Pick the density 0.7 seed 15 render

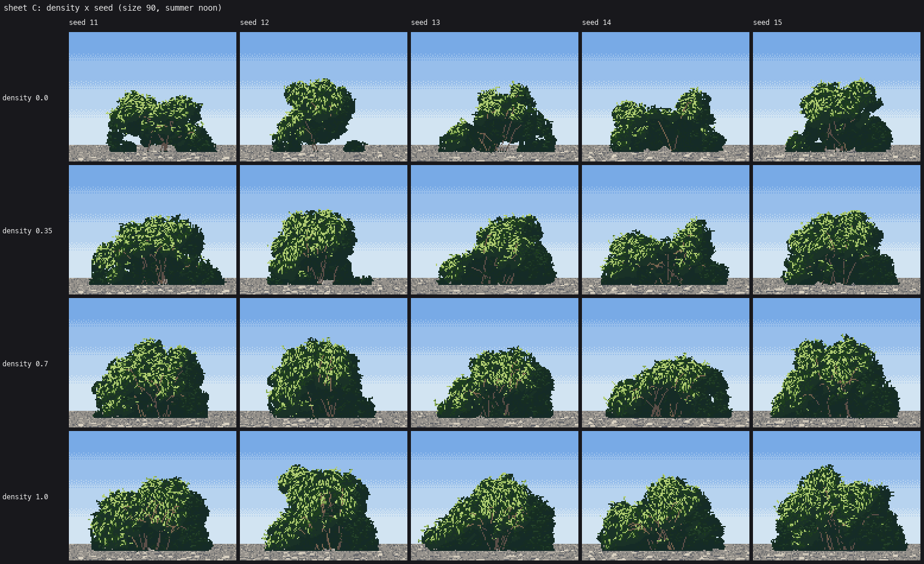coord(837,363)
